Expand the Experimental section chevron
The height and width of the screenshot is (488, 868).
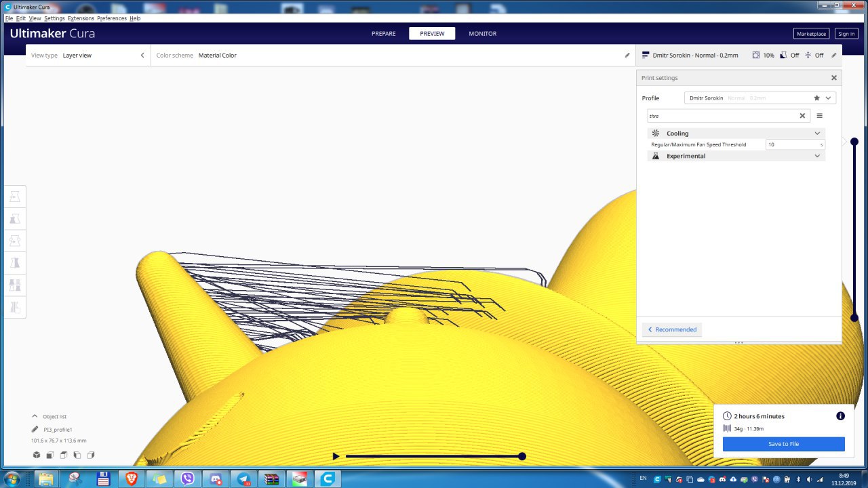point(817,156)
